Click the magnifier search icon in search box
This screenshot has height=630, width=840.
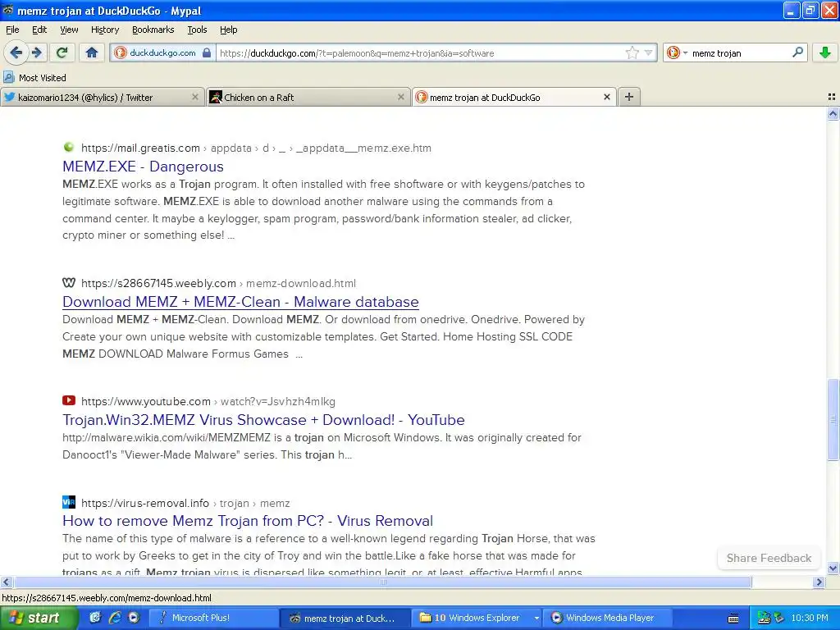click(797, 52)
